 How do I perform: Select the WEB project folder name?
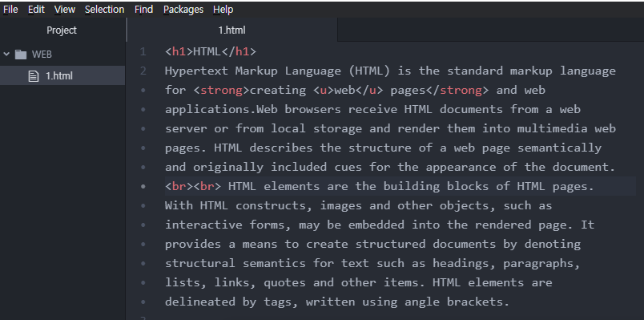(x=42, y=55)
